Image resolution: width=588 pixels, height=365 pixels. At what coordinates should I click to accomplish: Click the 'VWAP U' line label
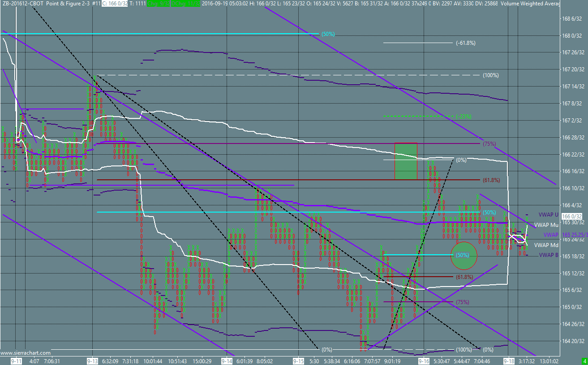(x=548, y=215)
